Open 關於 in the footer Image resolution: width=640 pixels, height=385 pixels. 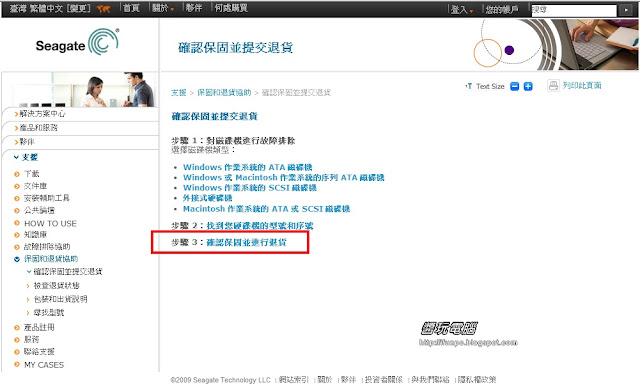tap(324, 380)
